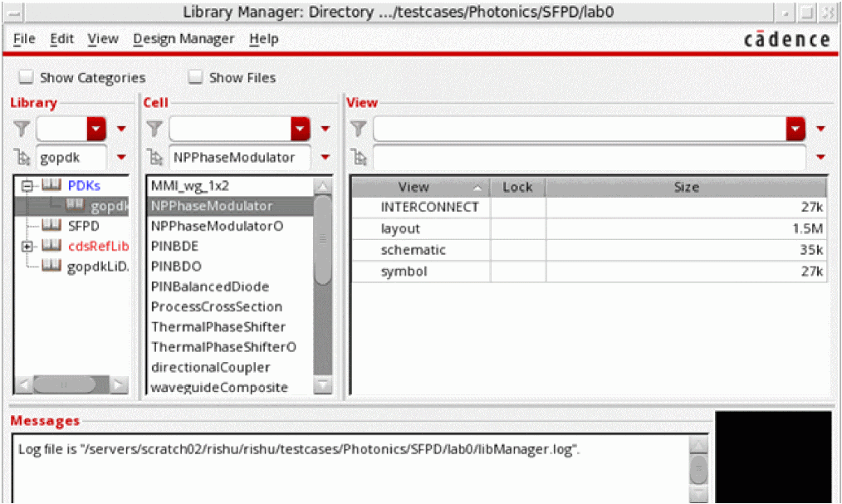Click the Library search hierarchy icon
842x504 pixels.
pyautogui.click(x=22, y=157)
